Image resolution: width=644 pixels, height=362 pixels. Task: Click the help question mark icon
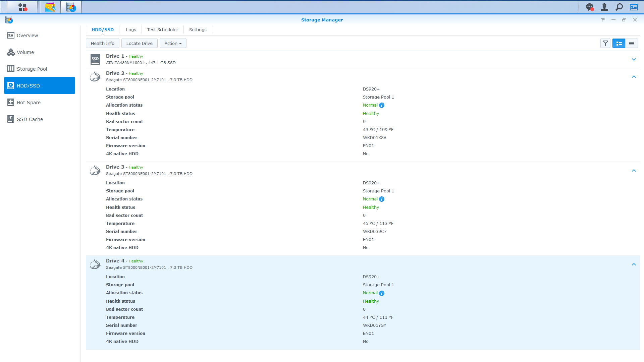coord(603,20)
